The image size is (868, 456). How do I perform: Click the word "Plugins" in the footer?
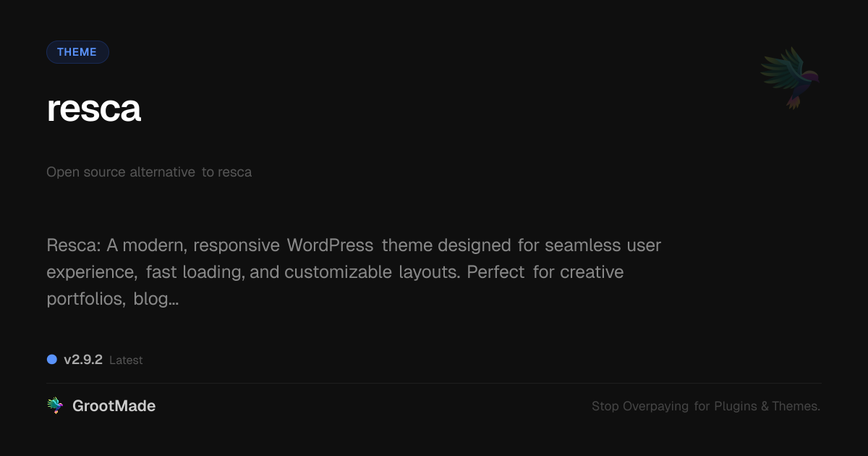click(736, 406)
